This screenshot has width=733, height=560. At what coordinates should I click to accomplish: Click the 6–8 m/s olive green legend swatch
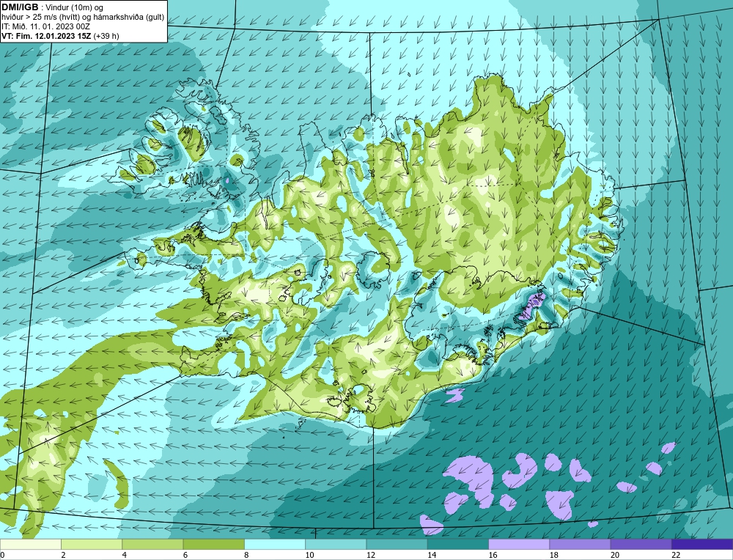click(x=213, y=545)
